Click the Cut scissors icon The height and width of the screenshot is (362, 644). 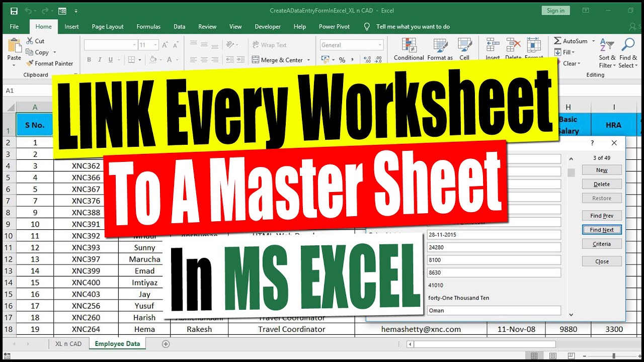point(29,41)
